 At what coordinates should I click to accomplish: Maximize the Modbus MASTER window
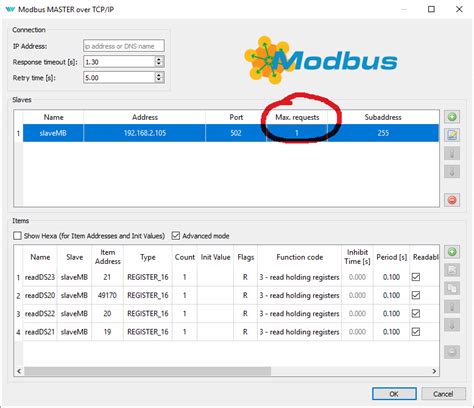[431, 9]
